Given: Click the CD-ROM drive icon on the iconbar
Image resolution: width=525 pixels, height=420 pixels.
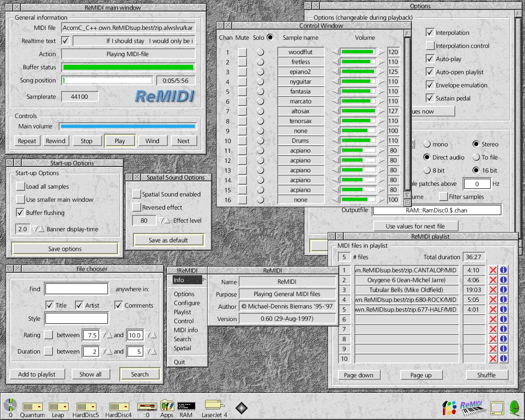Looking at the screenshot, I should 10,406.
